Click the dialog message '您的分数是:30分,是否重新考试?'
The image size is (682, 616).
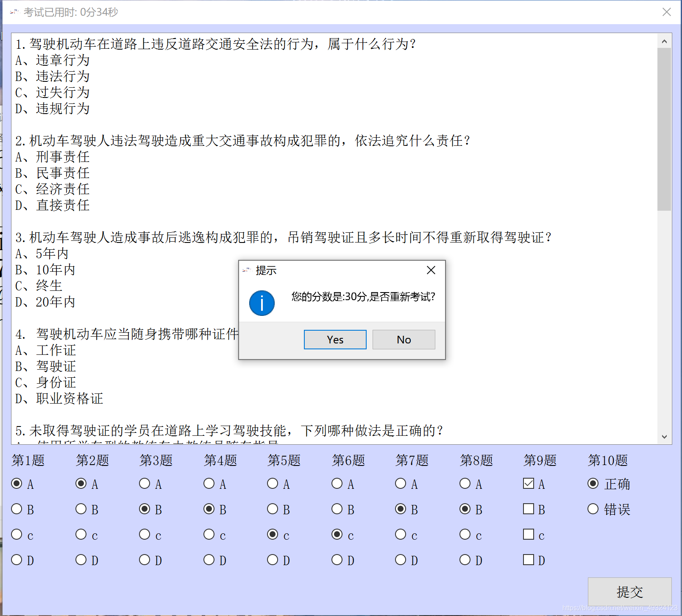click(x=363, y=297)
